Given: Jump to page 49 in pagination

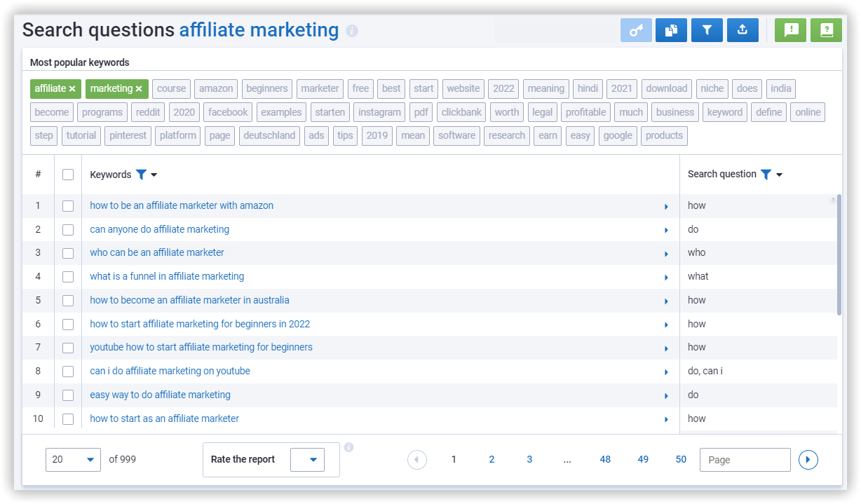Looking at the screenshot, I should (643, 460).
